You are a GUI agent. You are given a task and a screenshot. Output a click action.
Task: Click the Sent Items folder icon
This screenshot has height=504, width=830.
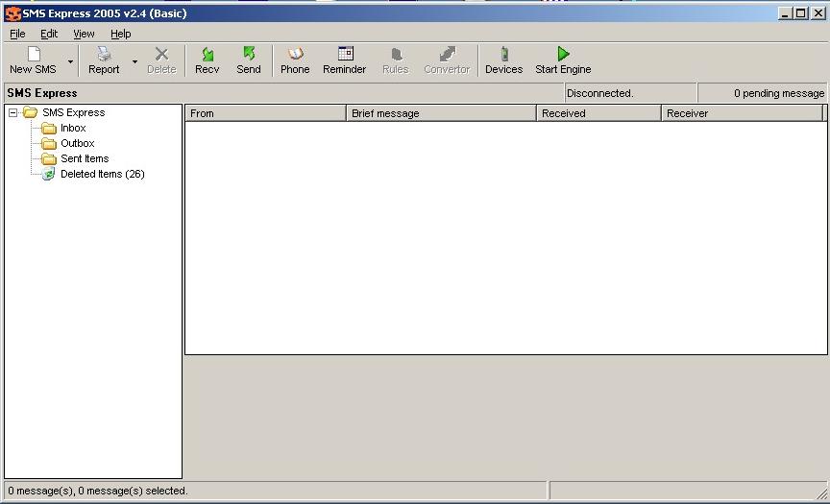[x=49, y=158]
